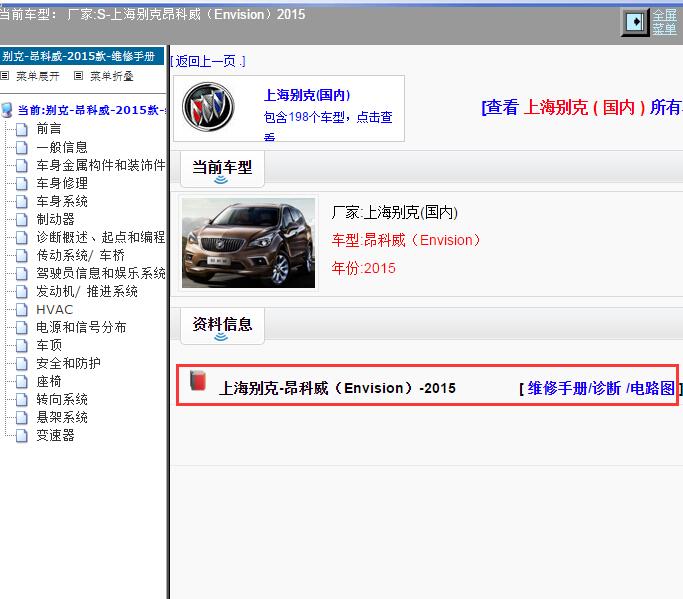Click the 全屏菜单 label
683x599 pixels.
coord(664,22)
